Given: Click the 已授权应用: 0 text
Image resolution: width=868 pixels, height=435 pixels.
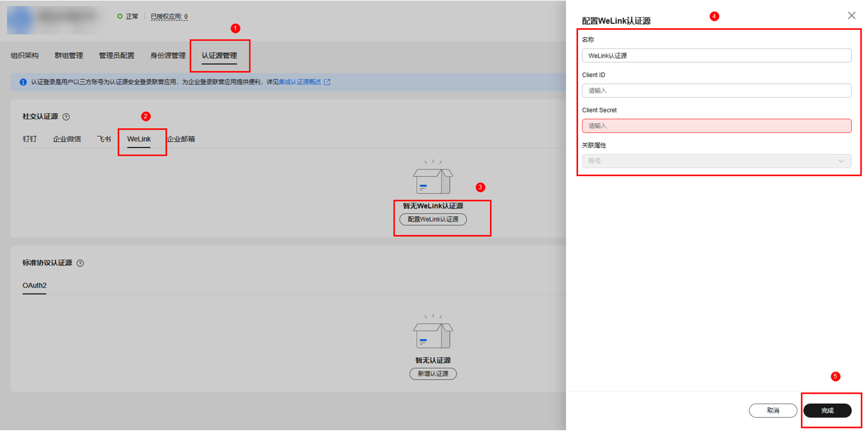Looking at the screenshot, I should (169, 17).
